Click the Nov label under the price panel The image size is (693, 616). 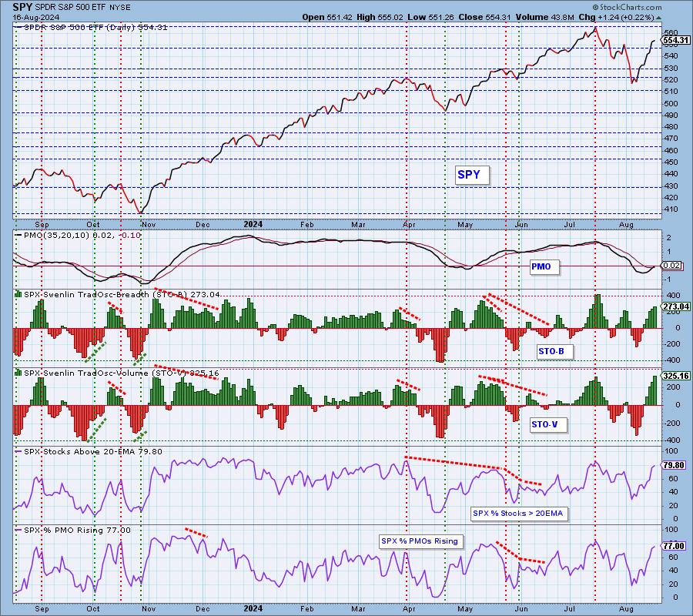click(149, 225)
